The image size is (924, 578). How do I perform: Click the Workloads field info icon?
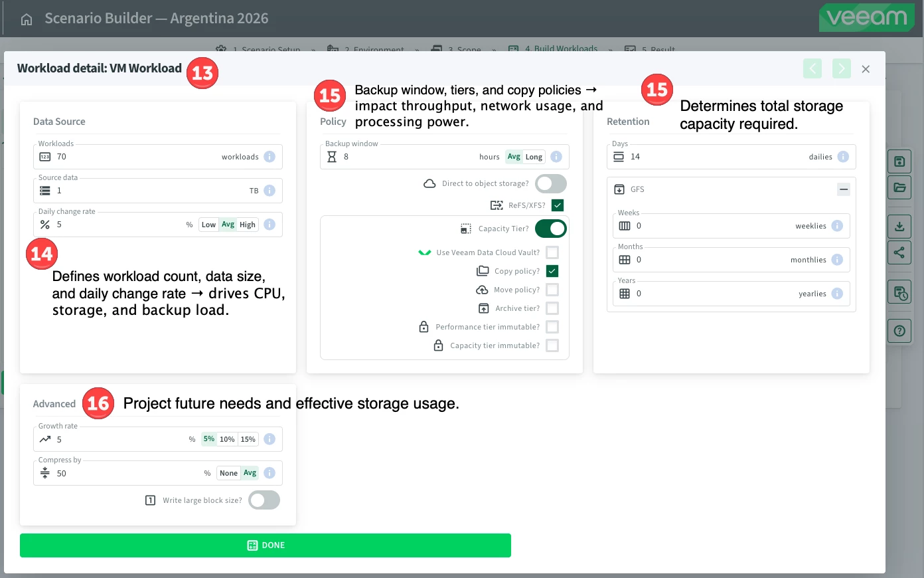tap(269, 157)
